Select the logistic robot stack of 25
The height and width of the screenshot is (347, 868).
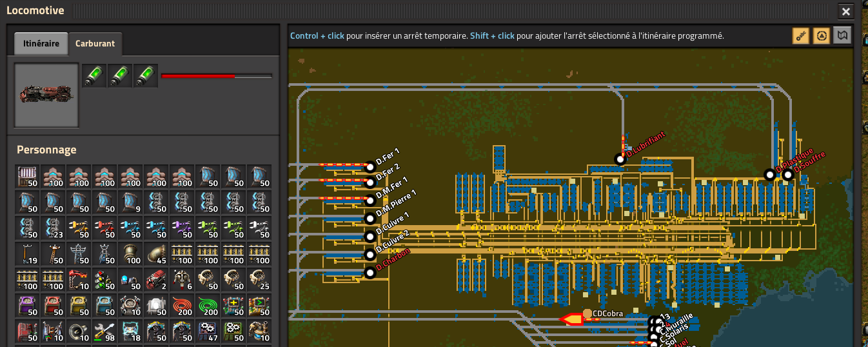click(x=259, y=280)
